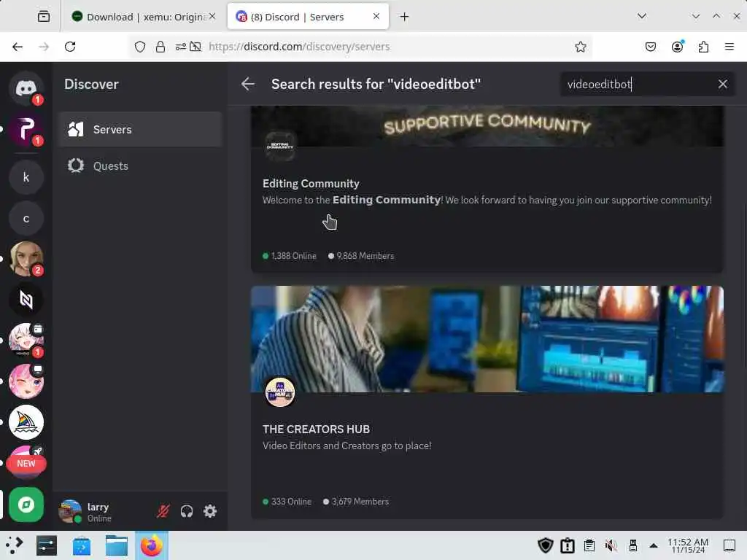The height and width of the screenshot is (560, 747).
Task: Open Dolphin file manager taskbar icon
Action: coord(117,545)
